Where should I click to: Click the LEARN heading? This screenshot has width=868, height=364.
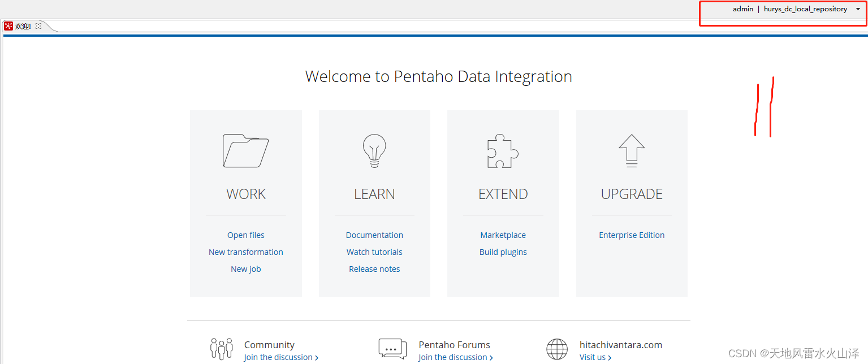[374, 194]
